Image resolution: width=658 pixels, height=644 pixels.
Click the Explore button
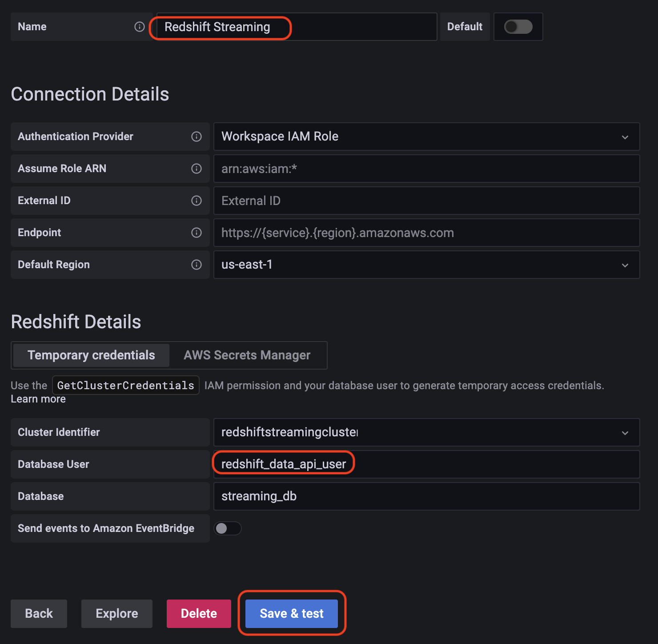(x=117, y=614)
